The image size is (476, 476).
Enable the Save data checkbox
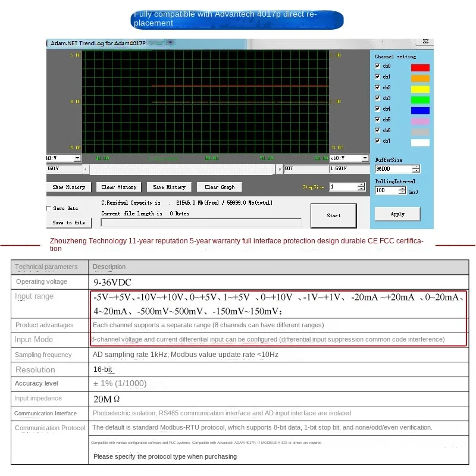pos(49,208)
